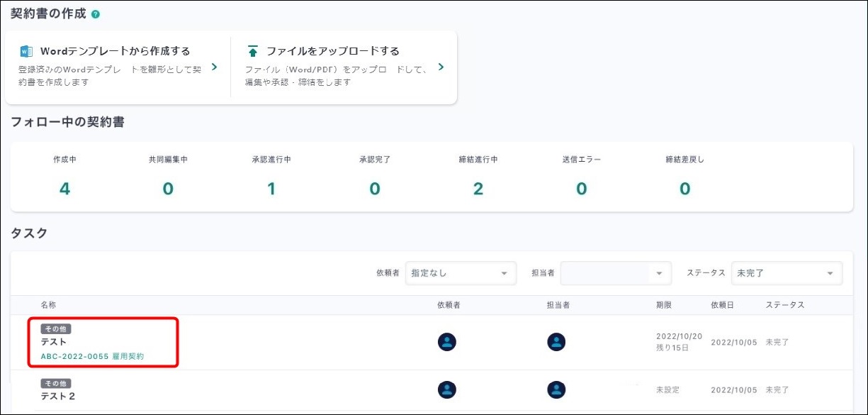Select ファイルをアップロードする option
Screen dimensions: 868x415
point(332,51)
